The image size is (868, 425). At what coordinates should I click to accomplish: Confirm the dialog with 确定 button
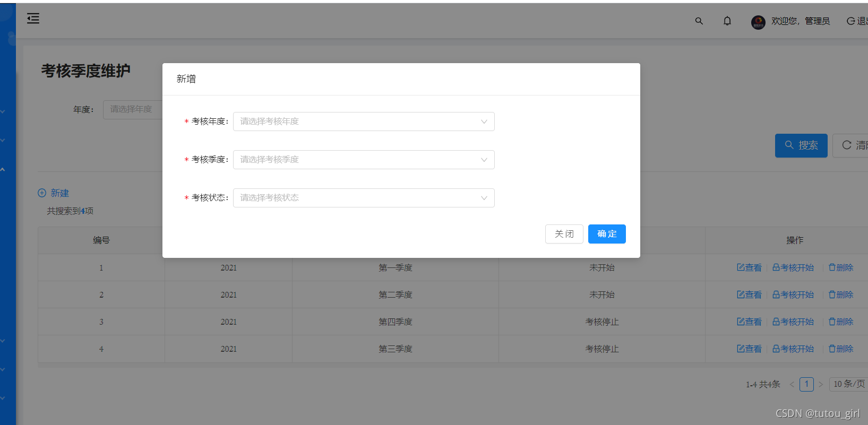pos(607,234)
